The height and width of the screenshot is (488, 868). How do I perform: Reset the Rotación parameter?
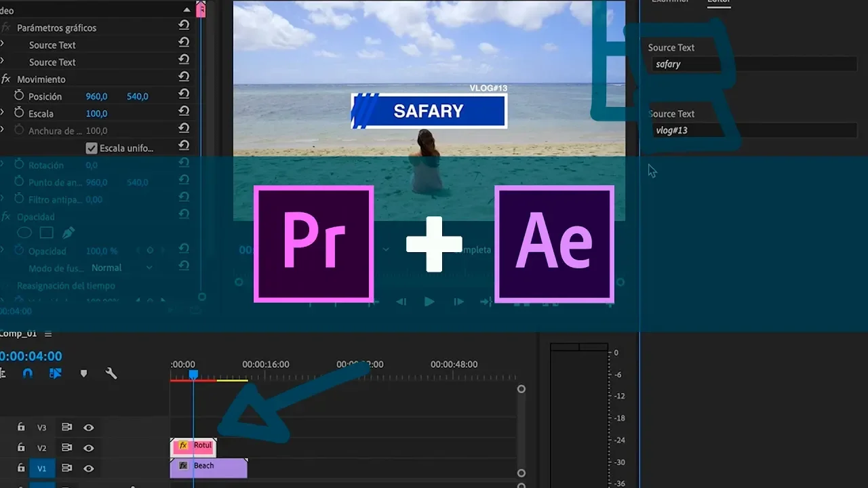click(x=184, y=164)
